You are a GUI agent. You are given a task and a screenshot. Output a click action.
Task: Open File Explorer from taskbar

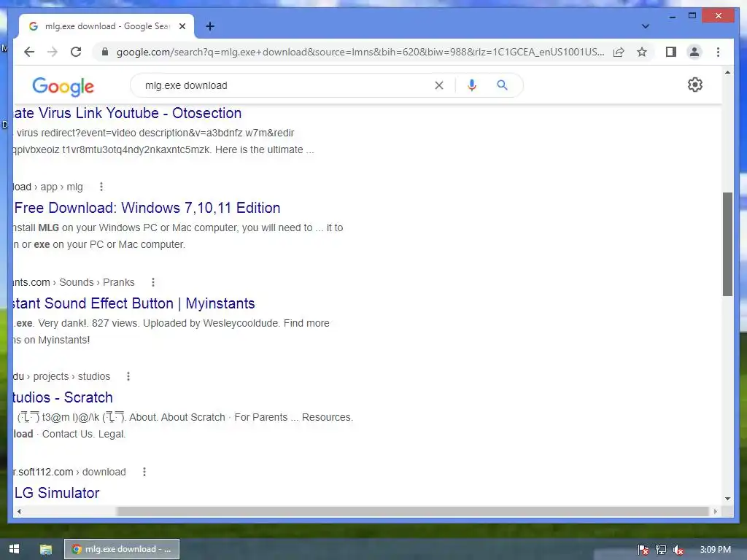click(x=46, y=549)
